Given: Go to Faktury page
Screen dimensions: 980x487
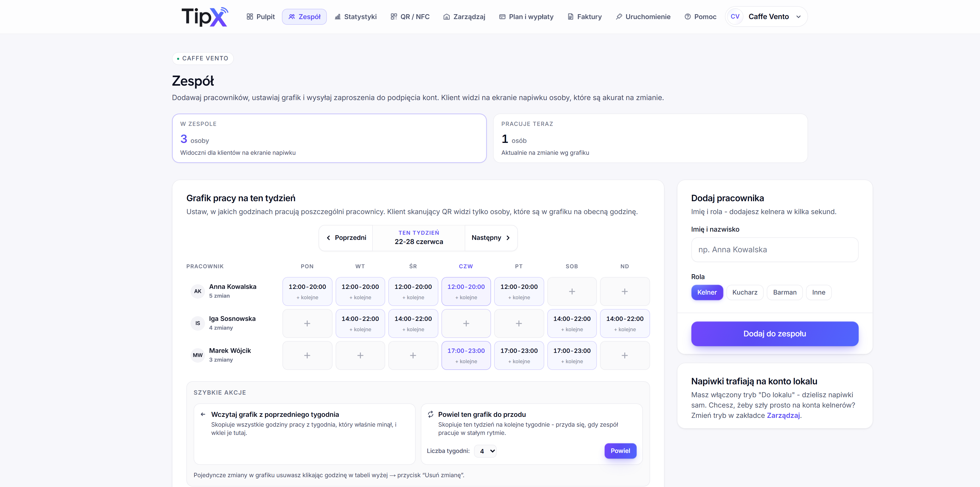Looking at the screenshot, I should pyautogui.click(x=585, y=17).
